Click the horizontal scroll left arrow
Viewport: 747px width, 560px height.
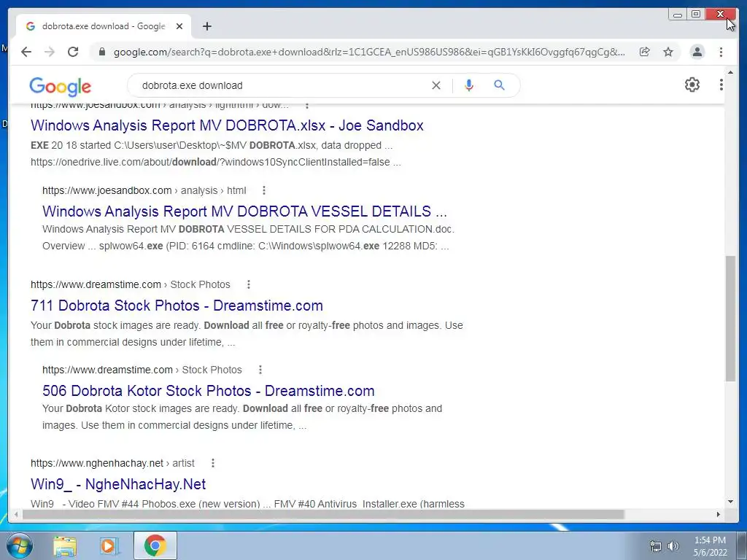(x=16, y=514)
